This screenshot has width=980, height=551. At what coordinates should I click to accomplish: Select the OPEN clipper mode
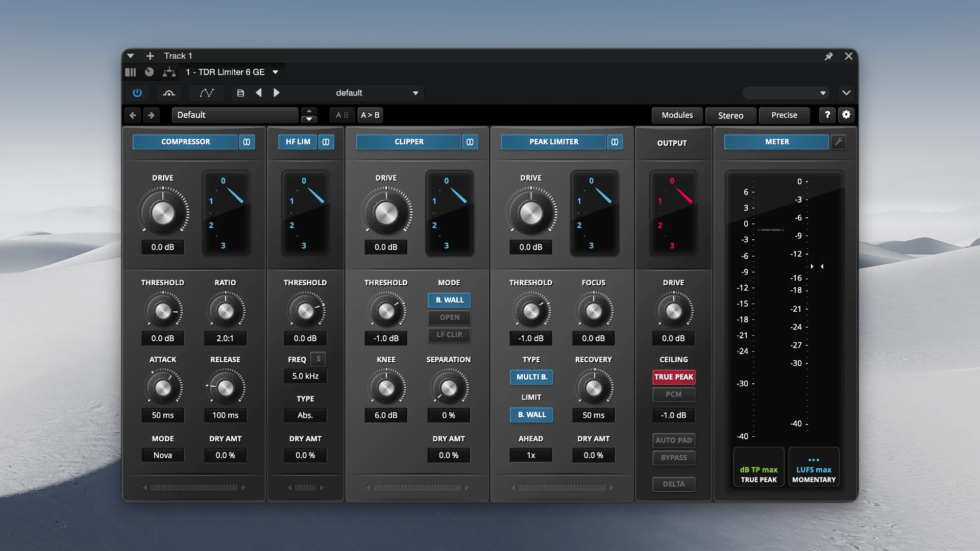(x=450, y=317)
